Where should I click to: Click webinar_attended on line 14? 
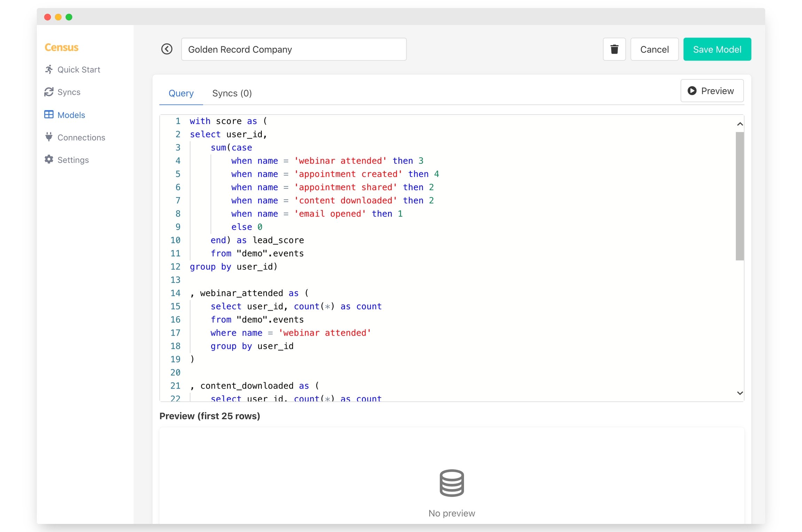pos(242,293)
